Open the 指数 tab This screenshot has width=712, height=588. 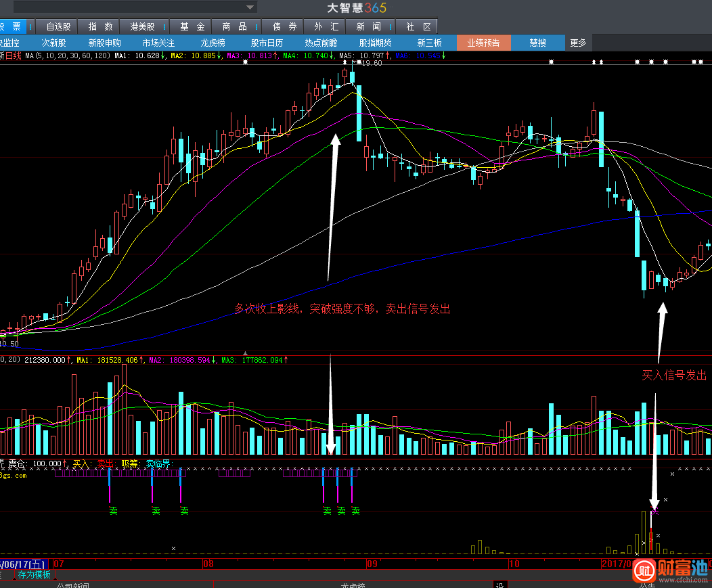tap(100, 27)
